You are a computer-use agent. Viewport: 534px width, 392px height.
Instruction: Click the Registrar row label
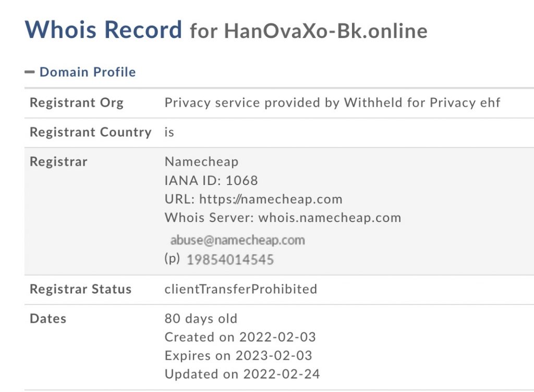pos(58,162)
